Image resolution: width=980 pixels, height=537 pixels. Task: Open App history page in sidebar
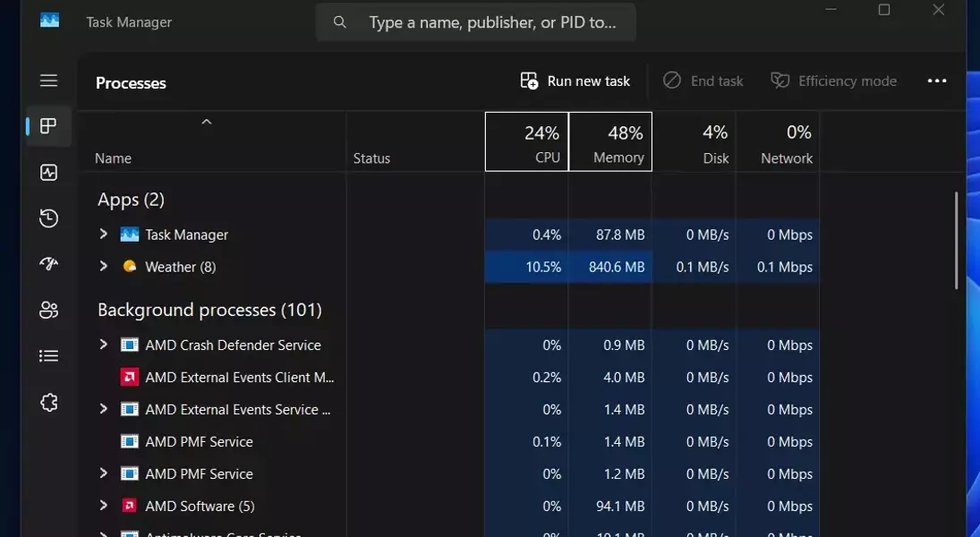pyautogui.click(x=48, y=218)
